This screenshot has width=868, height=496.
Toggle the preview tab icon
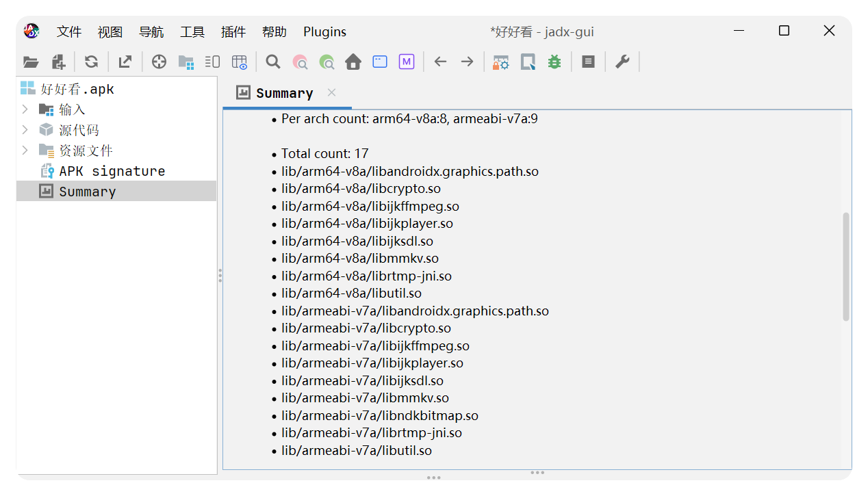click(212, 62)
